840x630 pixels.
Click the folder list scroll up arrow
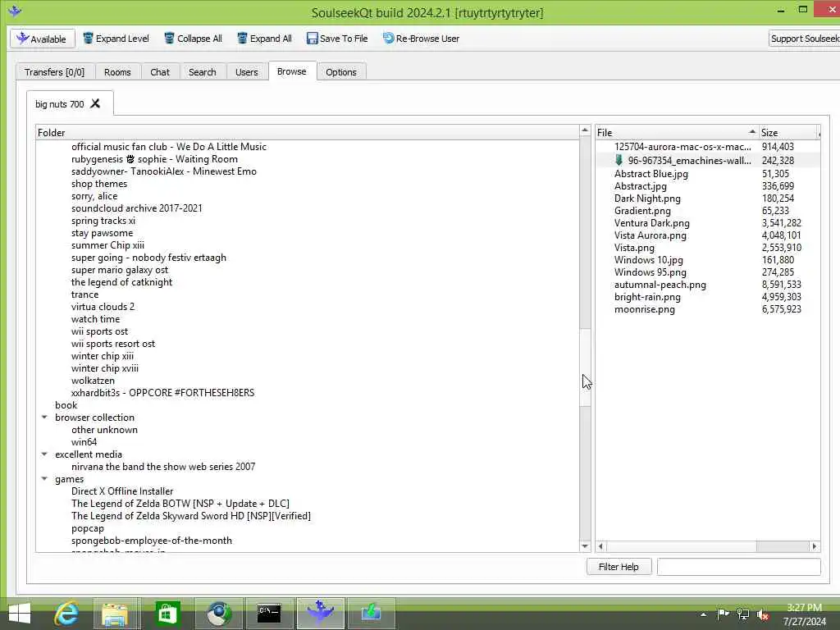click(x=585, y=130)
